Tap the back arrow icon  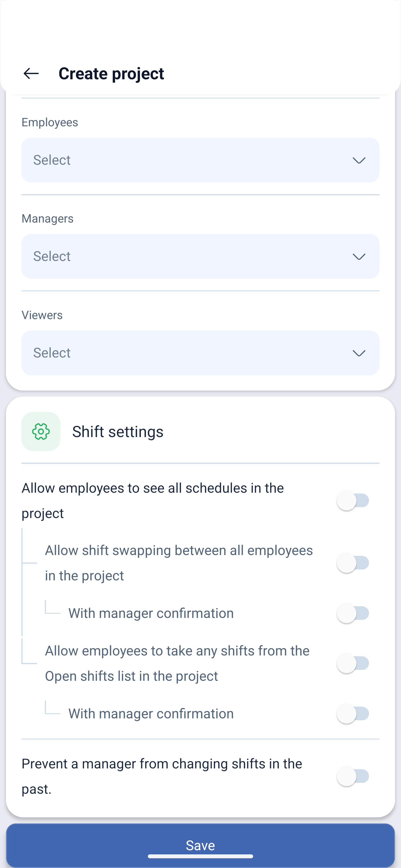coord(31,73)
